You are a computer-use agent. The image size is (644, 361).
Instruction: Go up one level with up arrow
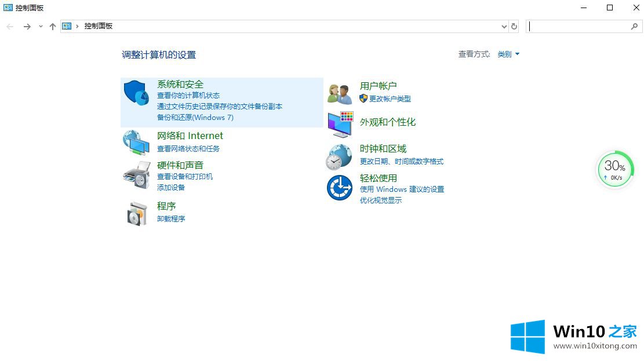pos(53,27)
